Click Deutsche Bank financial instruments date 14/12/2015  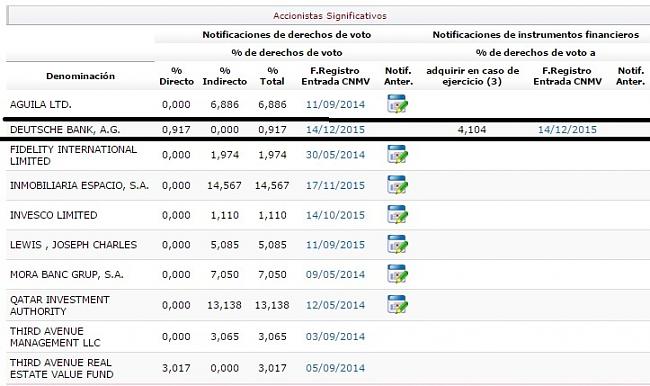tap(567, 130)
